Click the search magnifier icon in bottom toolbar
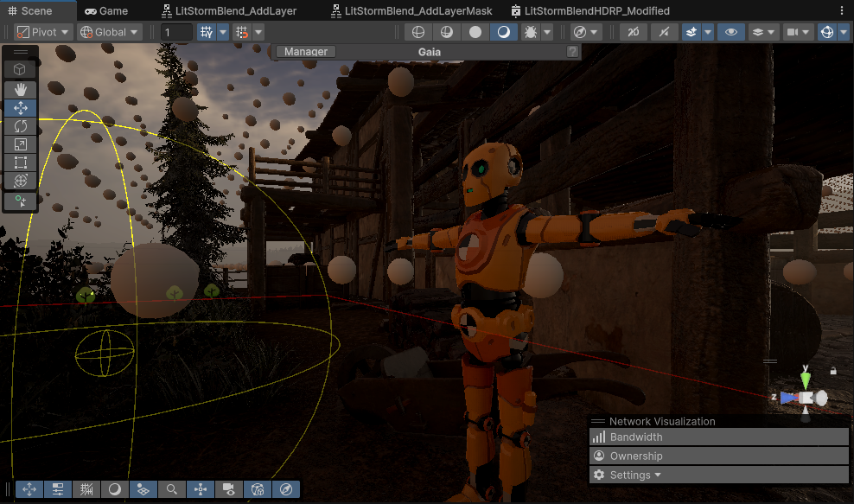854x504 pixels. [171, 489]
